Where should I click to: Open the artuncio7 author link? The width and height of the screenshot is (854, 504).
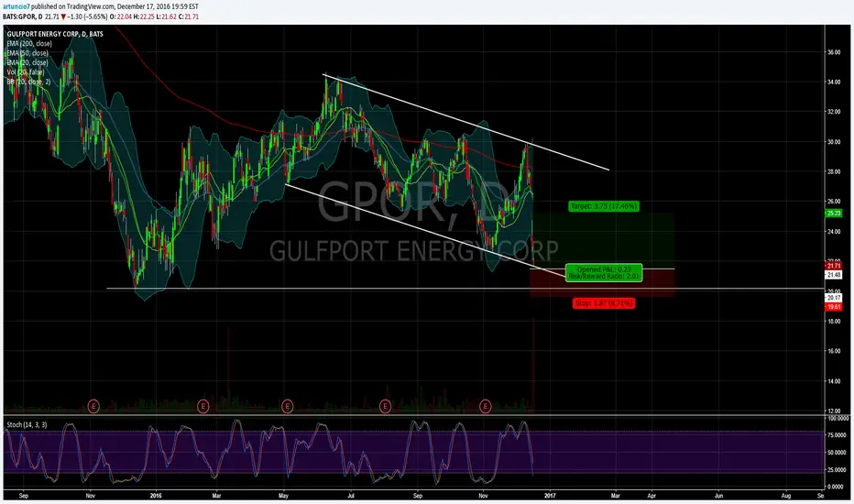16,6
